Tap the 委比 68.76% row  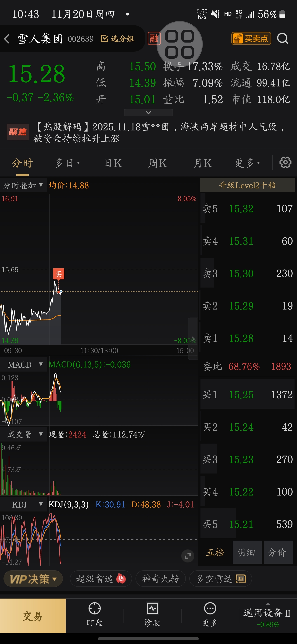coord(247,366)
